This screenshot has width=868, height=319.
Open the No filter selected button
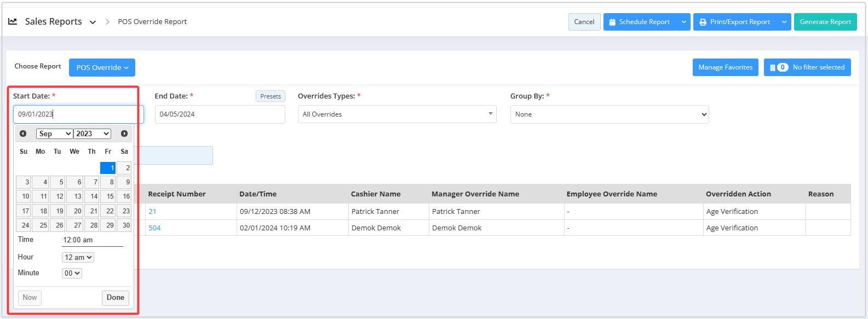tap(807, 67)
